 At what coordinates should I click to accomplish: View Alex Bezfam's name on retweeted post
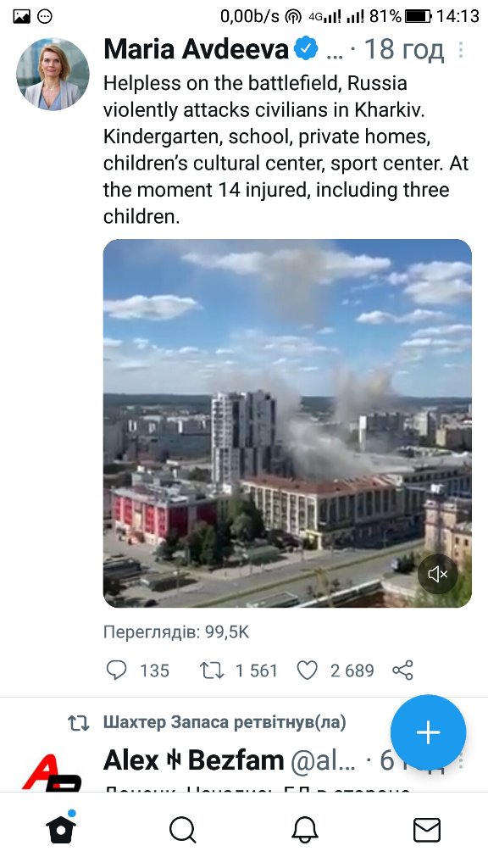coord(194,760)
